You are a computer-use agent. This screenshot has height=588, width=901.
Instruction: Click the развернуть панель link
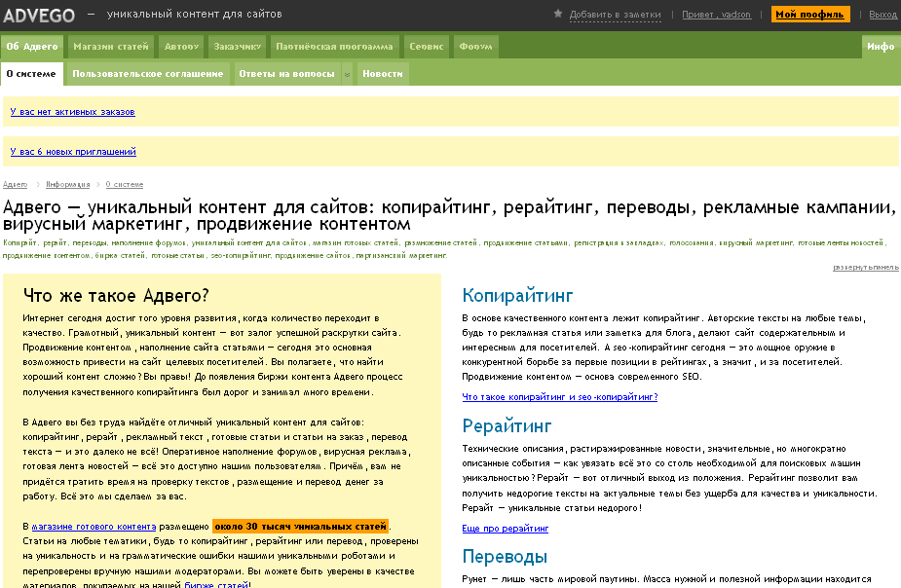pos(865,268)
